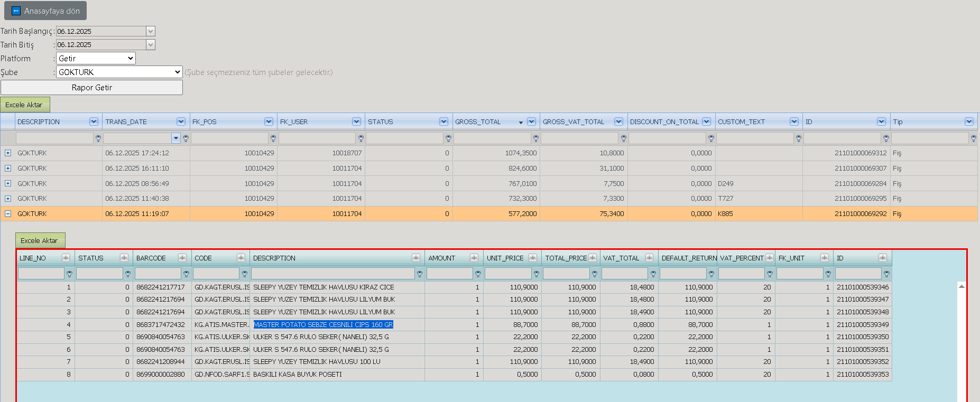
Task: Open the Tarih Başlangıcı date picker arrow
Action: pyautogui.click(x=151, y=31)
